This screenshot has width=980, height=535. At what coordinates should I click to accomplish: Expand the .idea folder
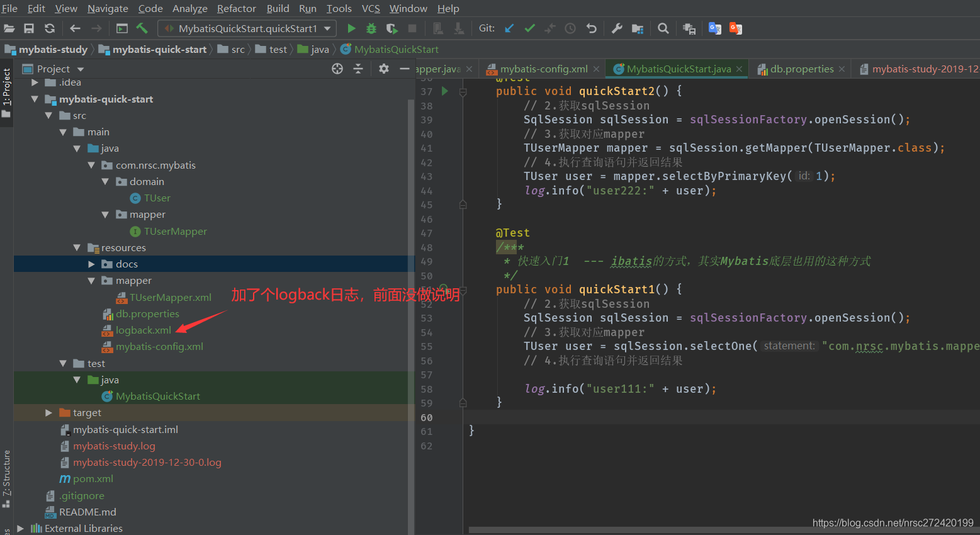(x=35, y=82)
